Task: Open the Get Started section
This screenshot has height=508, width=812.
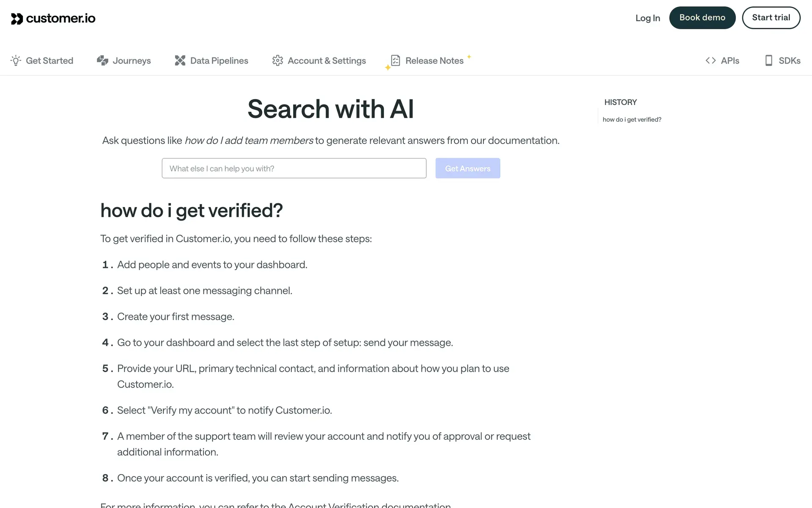Action: (x=49, y=61)
